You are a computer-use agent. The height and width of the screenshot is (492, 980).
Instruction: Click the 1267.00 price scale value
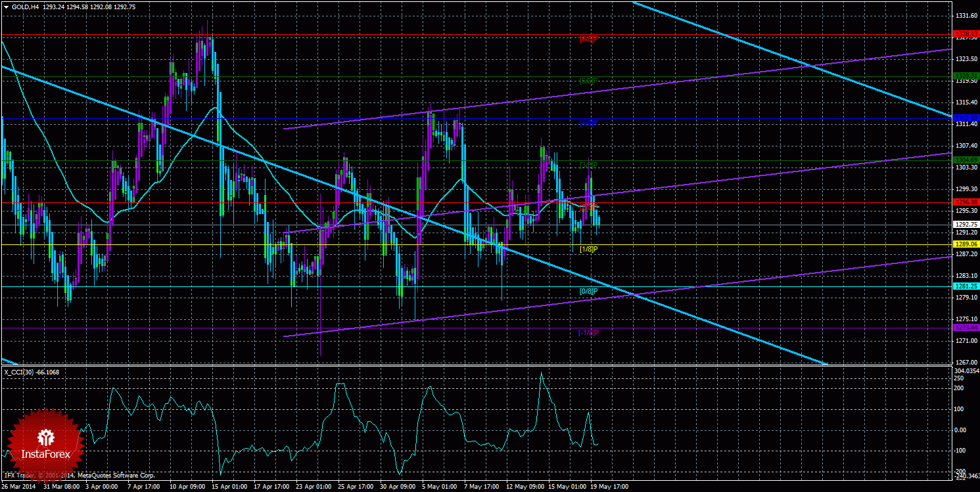point(966,362)
